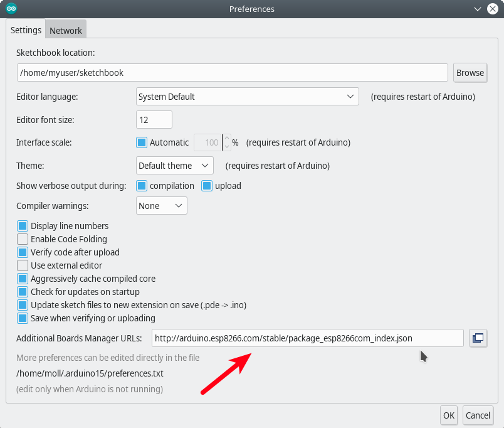The height and width of the screenshot is (428, 504).
Task: Toggle Aggressively cache compiled core
Action: [x=23, y=279]
